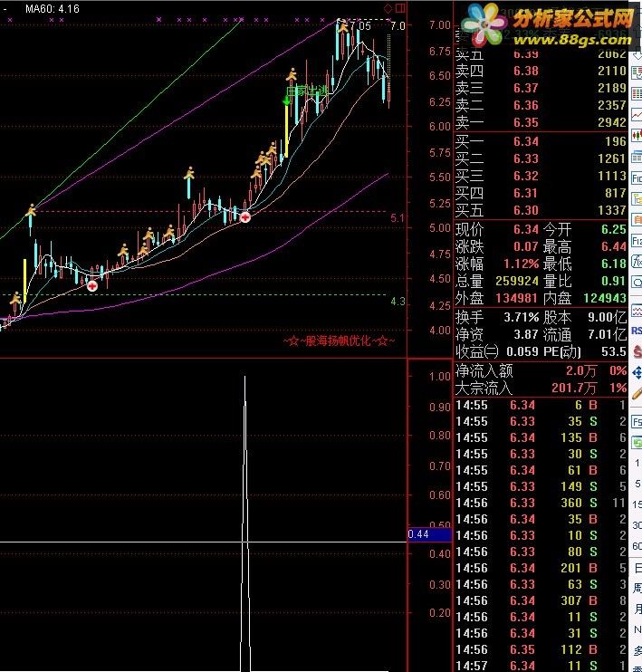Click the 庄家出逃 signal label on chart
Screen dimensions: 642x672
pos(306,91)
